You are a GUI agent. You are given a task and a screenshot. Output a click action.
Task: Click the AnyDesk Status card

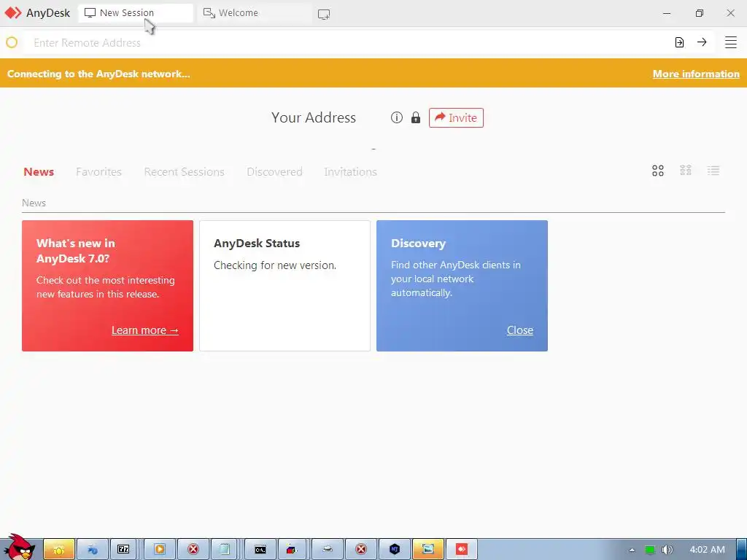click(285, 286)
